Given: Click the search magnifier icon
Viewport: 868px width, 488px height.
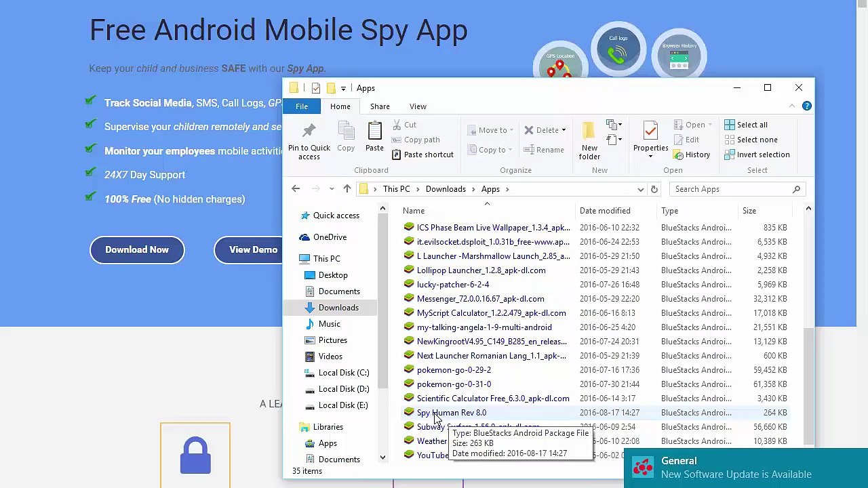Looking at the screenshot, I should pyautogui.click(x=796, y=189).
